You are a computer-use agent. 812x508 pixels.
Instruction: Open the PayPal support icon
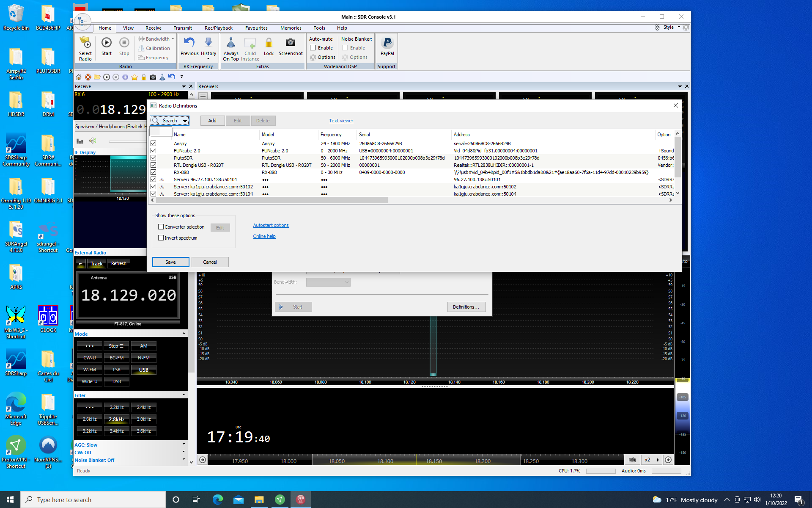click(387, 43)
